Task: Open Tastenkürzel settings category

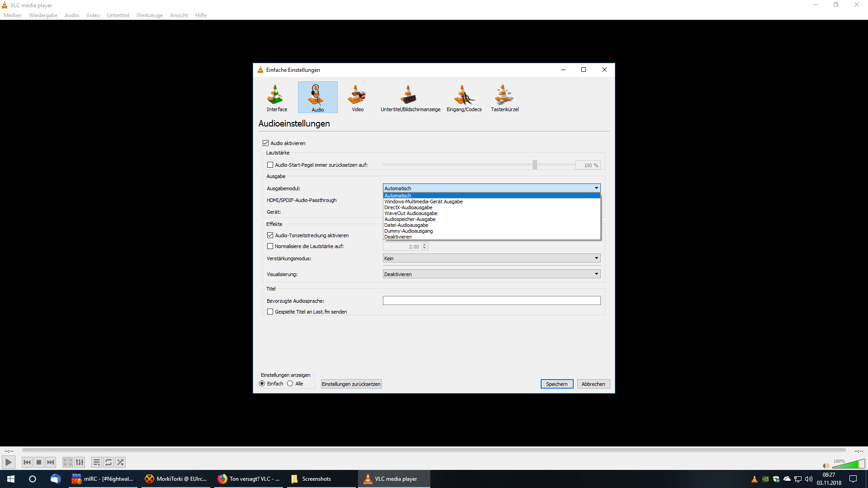Action: tap(505, 98)
